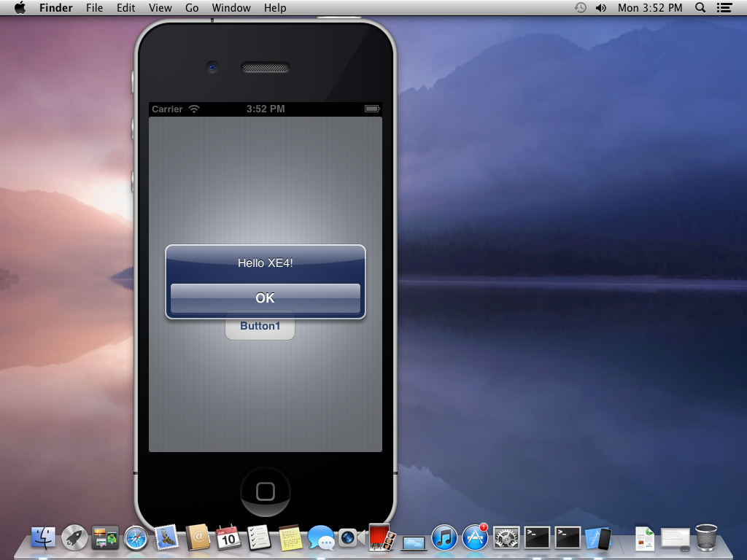
Task: Open Spotlight search magnifier
Action: [700, 7]
